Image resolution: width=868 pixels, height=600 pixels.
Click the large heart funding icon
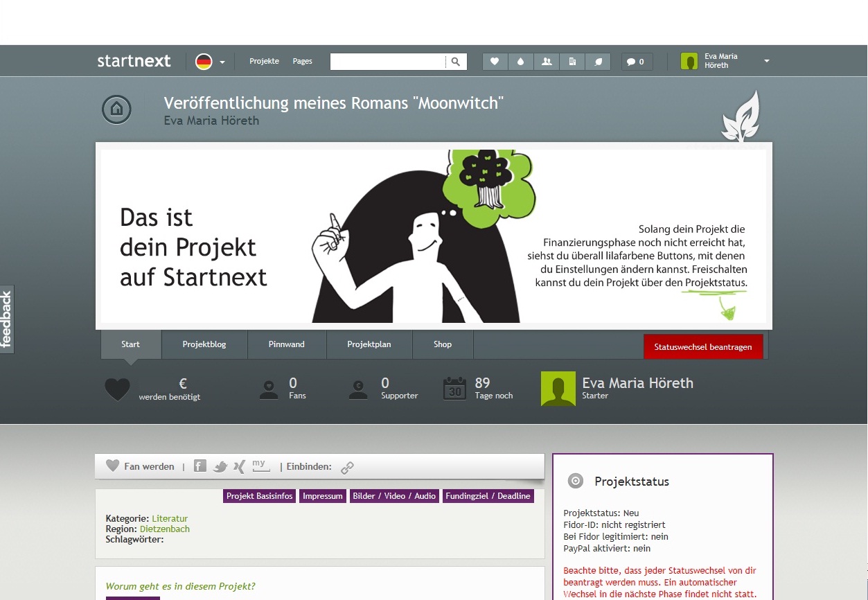[117, 389]
